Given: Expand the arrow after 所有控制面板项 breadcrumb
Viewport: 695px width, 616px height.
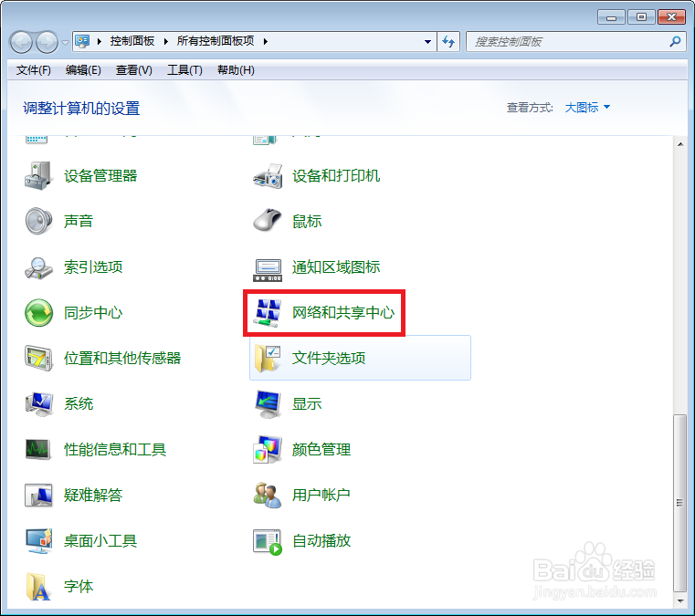Looking at the screenshot, I should (266, 42).
